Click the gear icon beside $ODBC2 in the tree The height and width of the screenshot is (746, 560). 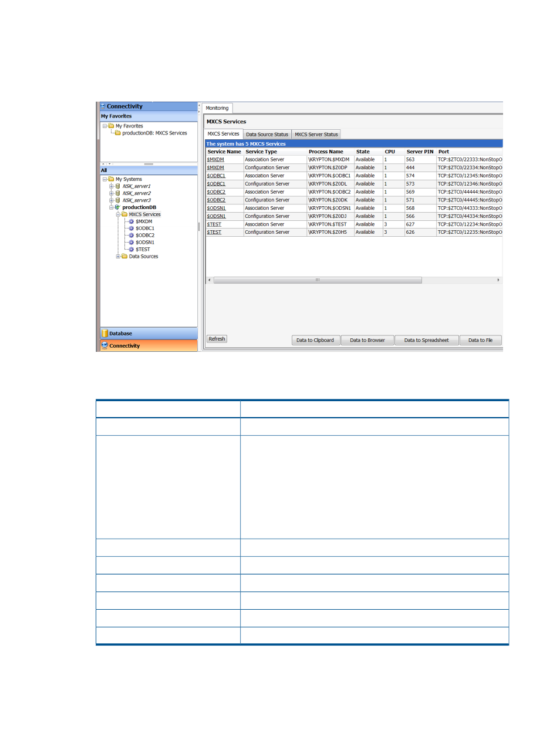coord(131,236)
